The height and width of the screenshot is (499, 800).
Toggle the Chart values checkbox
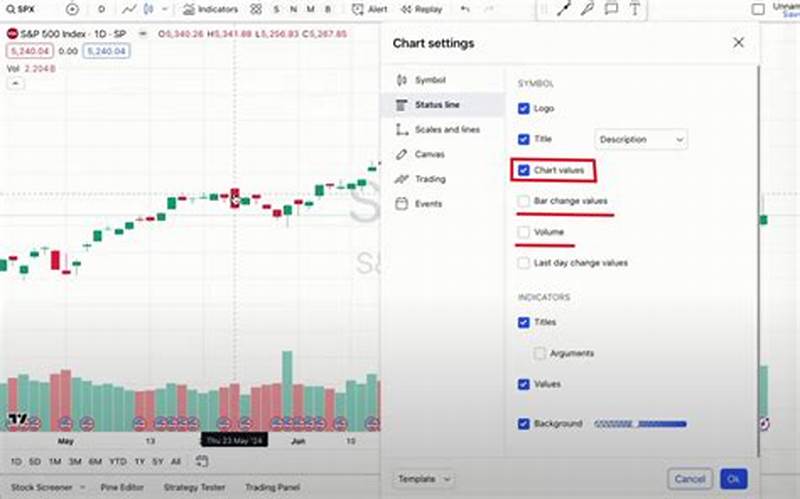(x=523, y=170)
